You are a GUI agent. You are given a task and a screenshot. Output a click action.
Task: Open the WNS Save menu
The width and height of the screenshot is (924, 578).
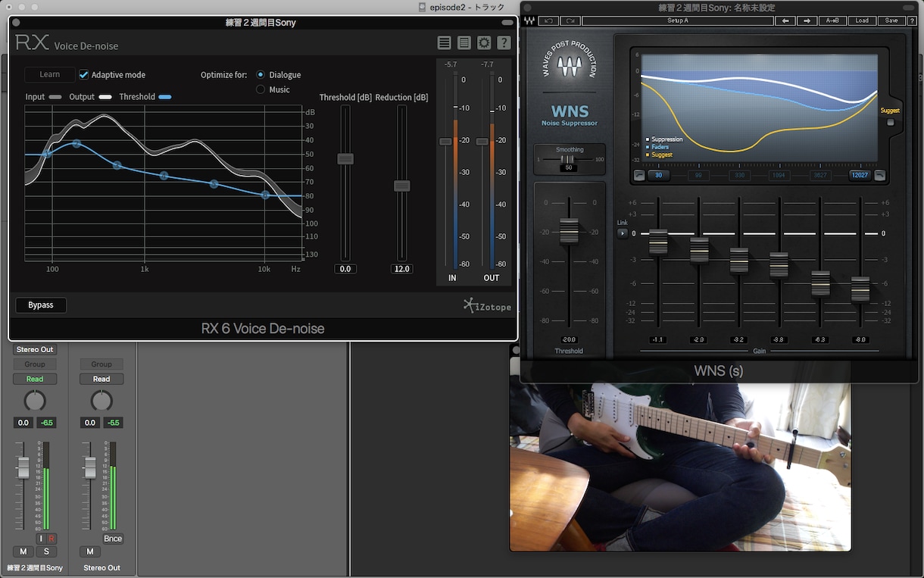pos(891,20)
